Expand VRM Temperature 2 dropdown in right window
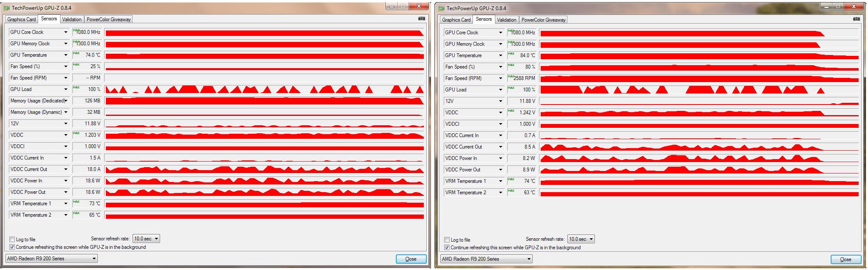The image size is (868, 270). click(x=500, y=193)
